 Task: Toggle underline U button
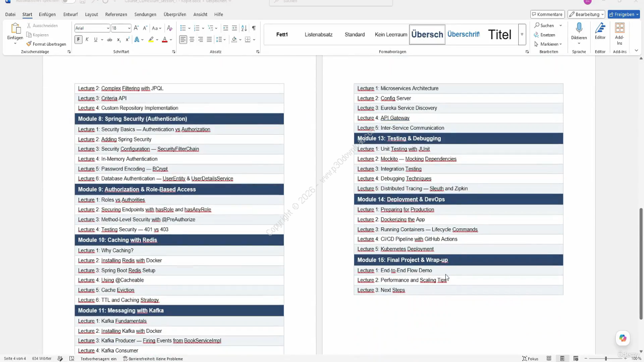(x=95, y=40)
